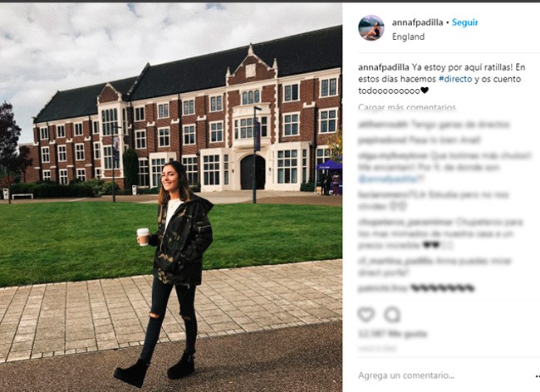The width and height of the screenshot is (540, 392).
Task: Click the photo of woman holding coffee
Action: click(x=171, y=198)
